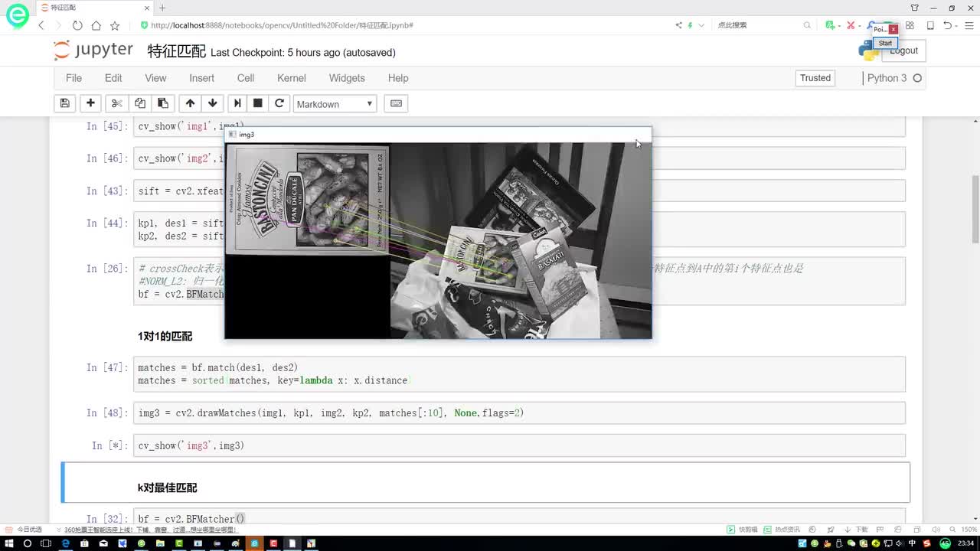Run the current cell with the skip icon

[237, 103]
